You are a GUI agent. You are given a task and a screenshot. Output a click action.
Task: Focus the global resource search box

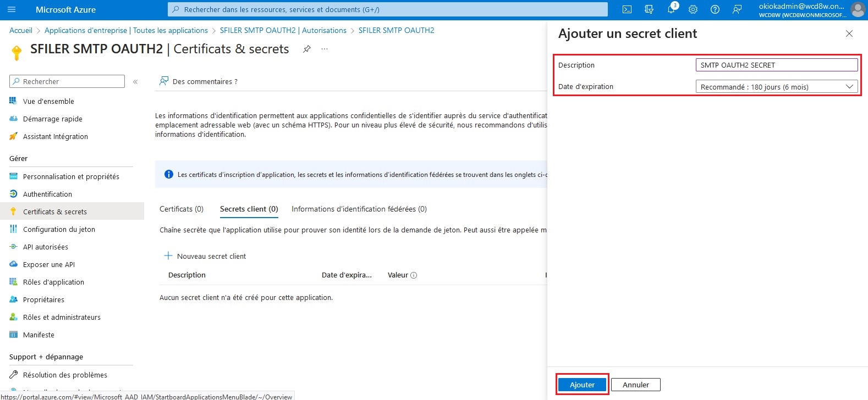pos(388,9)
